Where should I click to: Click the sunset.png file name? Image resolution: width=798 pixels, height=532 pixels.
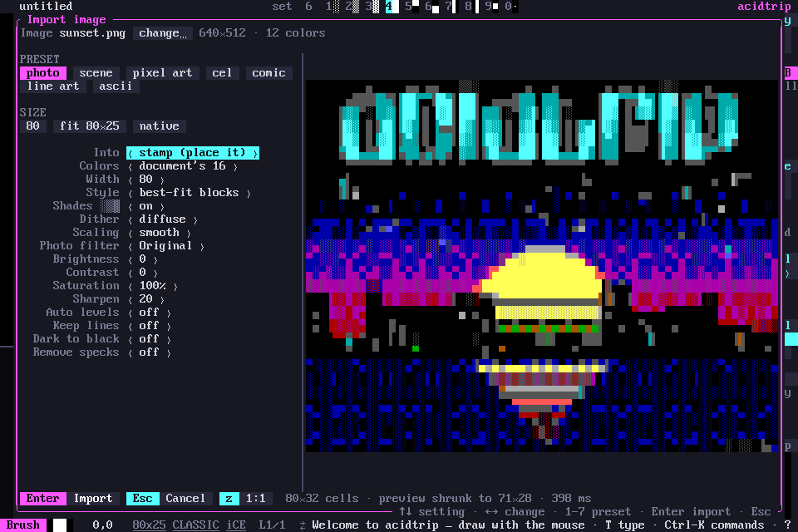click(x=92, y=33)
